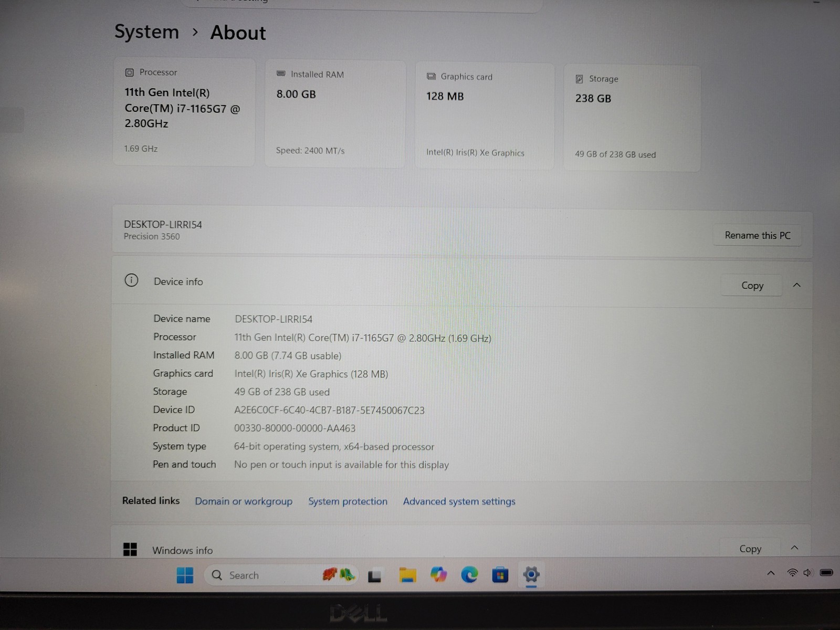This screenshot has width=840, height=630.
Task: Click Intel(R) Iris(R) Xe Graphics (128 MB) row value
Action: coord(311,374)
